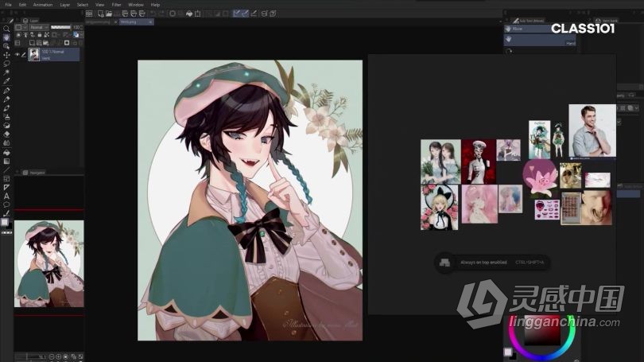
Task: Click the Open file toolbar icon
Action: click(x=109, y=14)
